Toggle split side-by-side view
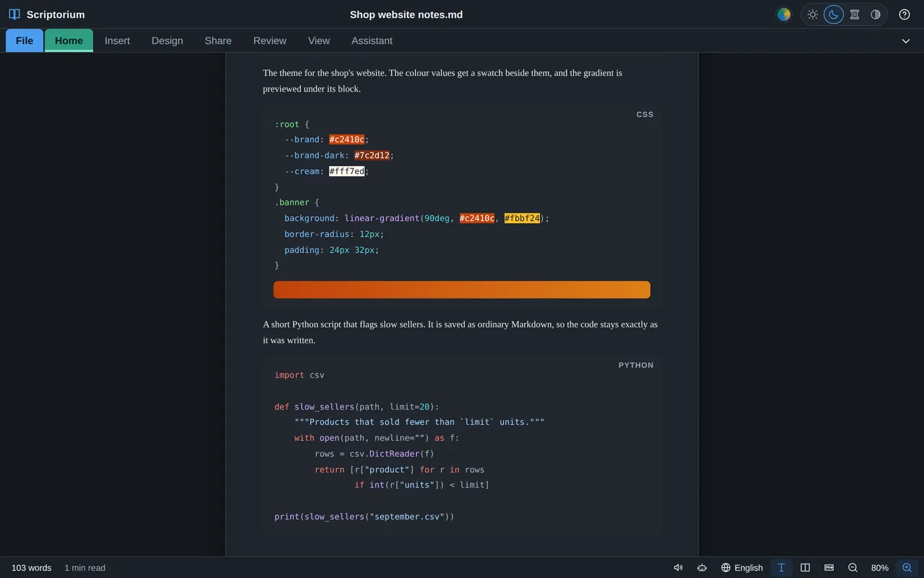 805,568
